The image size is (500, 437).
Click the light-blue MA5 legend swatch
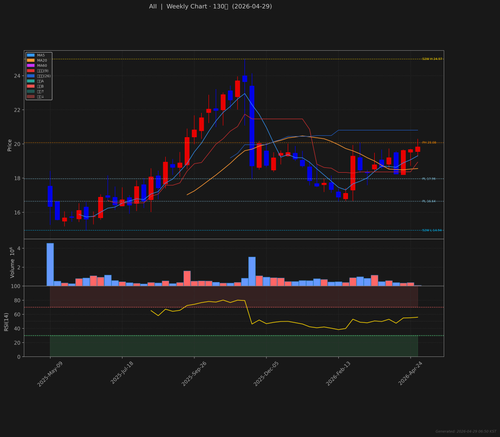pos(31,55)
